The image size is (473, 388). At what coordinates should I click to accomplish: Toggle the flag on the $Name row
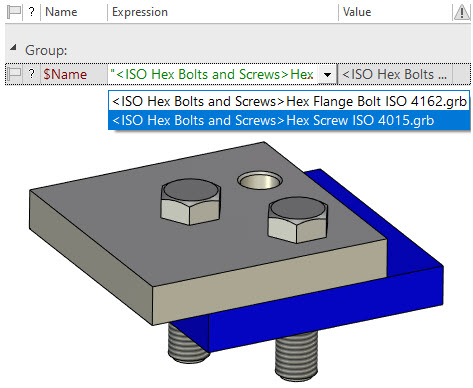[x=14, y=74]
